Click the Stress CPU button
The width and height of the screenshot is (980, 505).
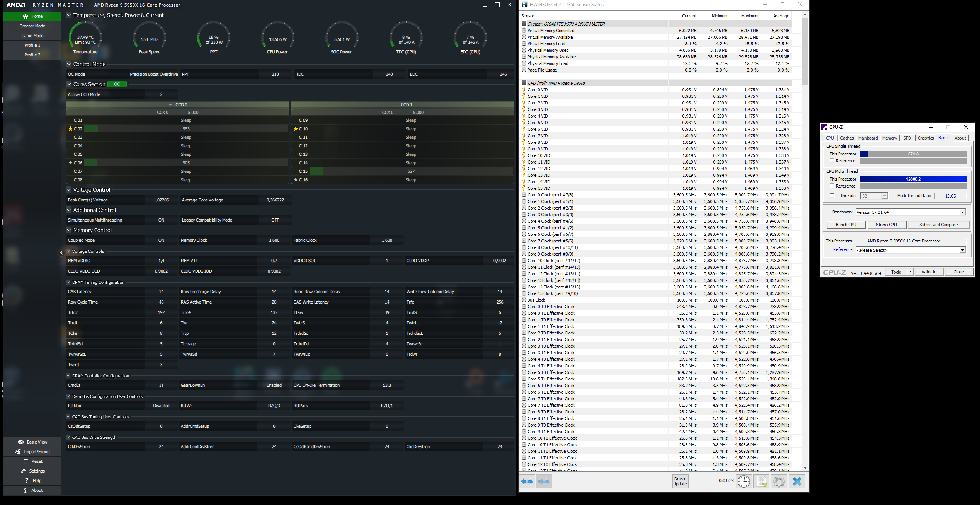886,225
